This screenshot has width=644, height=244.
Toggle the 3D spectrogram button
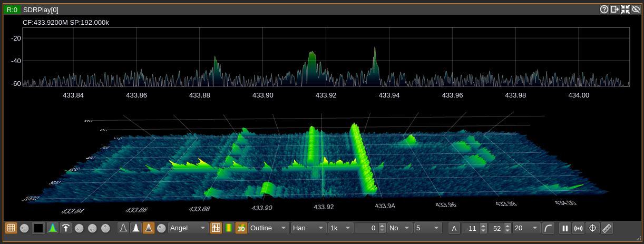pyautogui.click(x=241, y=228)
